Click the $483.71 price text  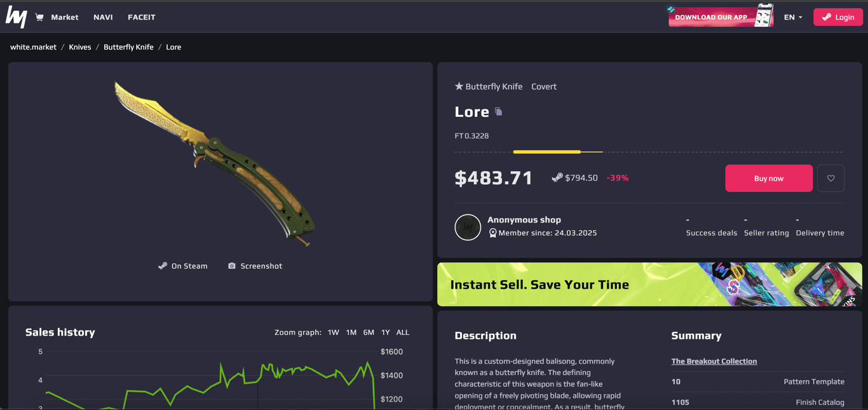coord(494,178)
